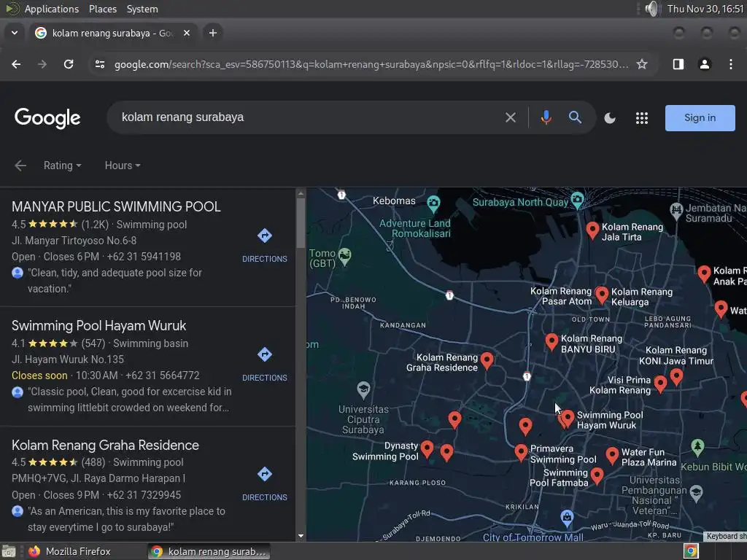Open Chrome's three-dot menu
This screenshot has width=747, height=560.
click(x=731, y=64)
